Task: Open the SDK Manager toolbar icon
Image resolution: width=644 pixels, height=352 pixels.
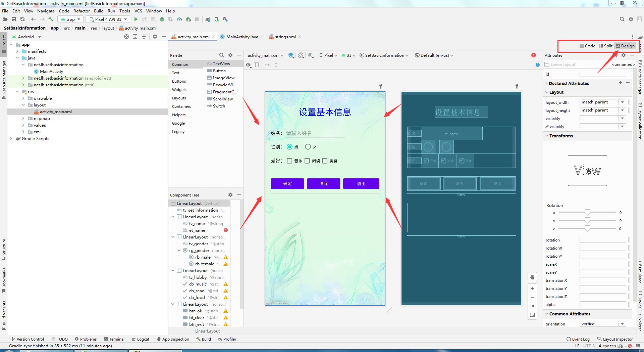Action: tap(225, 19)
